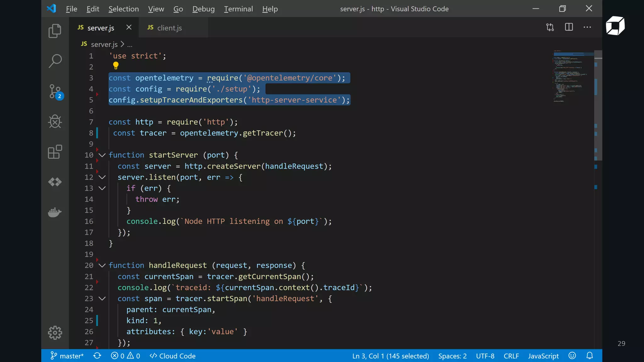644x362 pixels.
Task: Open the Extensions view in activity bar
Action: 55,152
